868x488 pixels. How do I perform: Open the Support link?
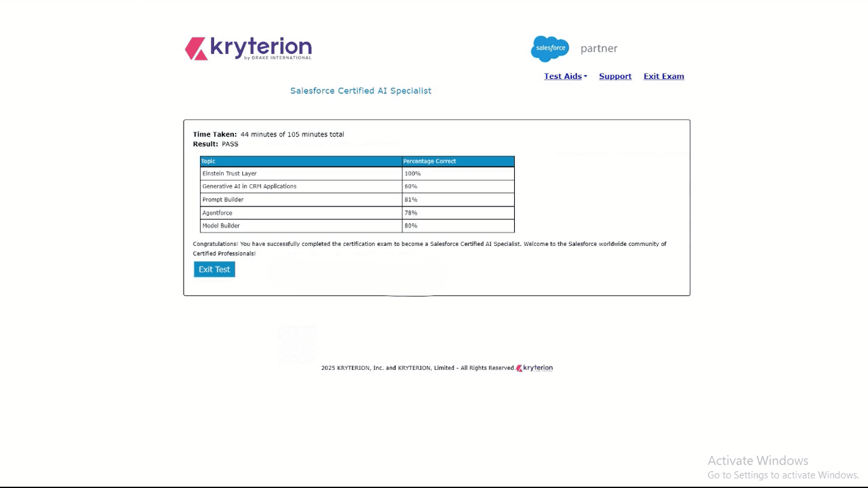pyautogui.click(x=615, y=76)
